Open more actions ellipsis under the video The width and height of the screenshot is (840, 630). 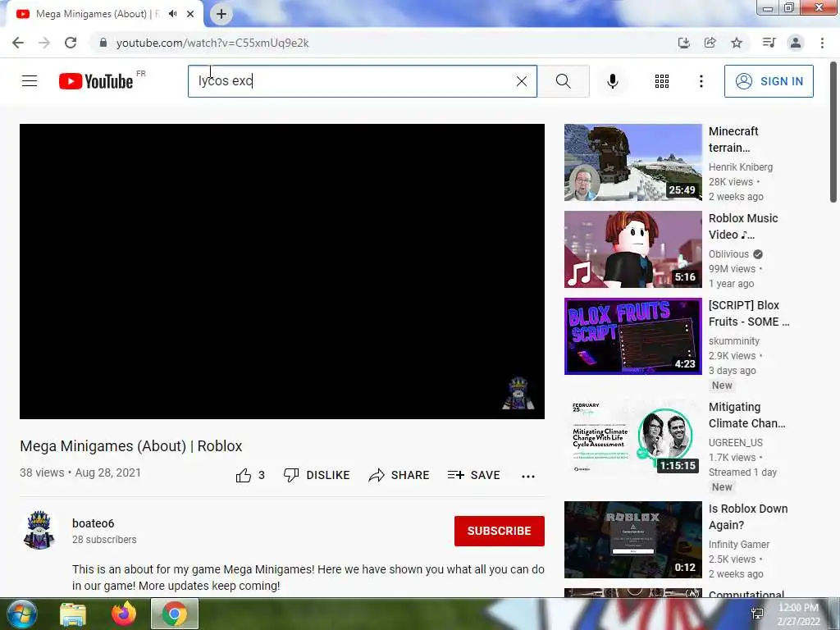point(528,477)
